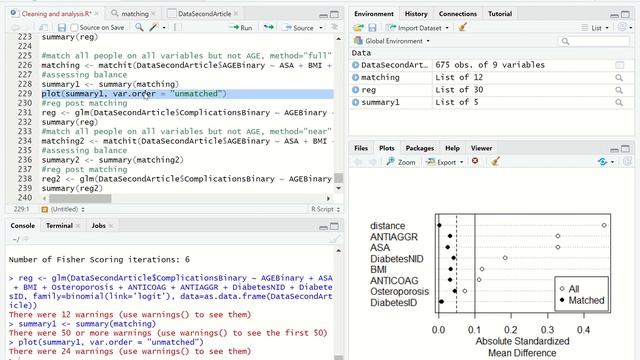Open the History tab
This screenshot has width=640, height=360.
click(x=416, y=14)
